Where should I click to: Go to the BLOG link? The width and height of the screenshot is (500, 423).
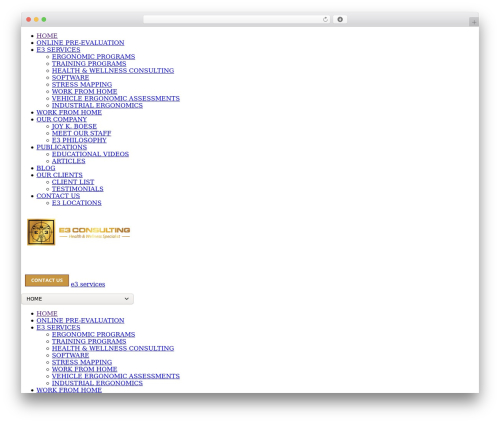click(x=46, y=168)
